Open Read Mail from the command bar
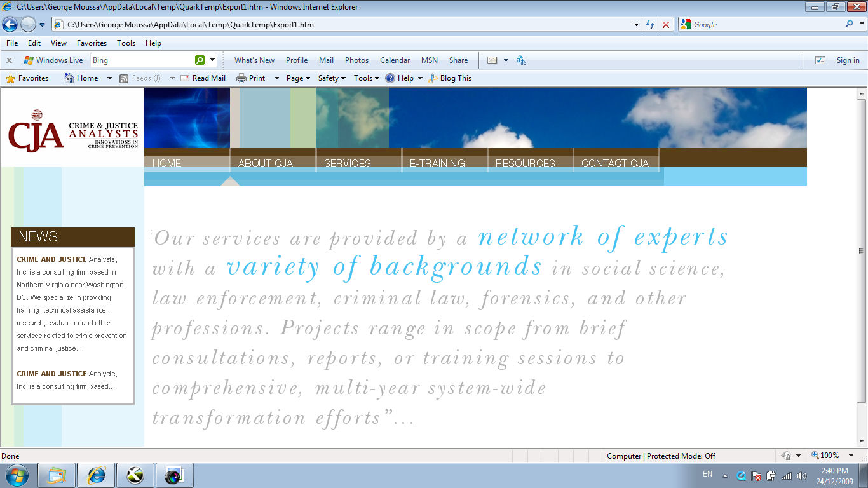The height and width of the screenshot is (488, 868). click(203, 78)
